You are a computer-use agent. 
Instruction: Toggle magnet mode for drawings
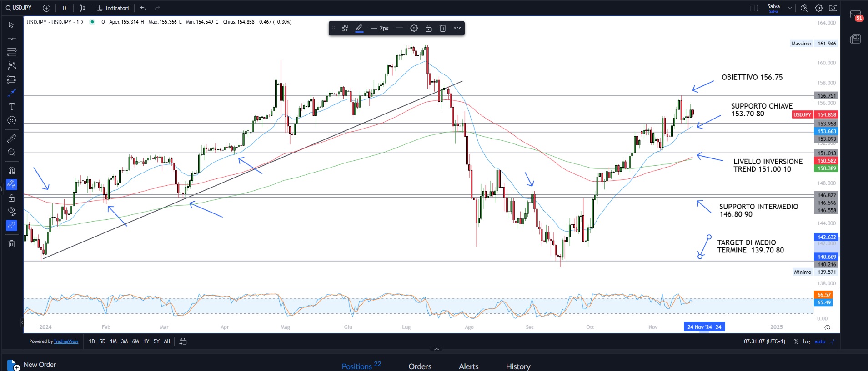[x=12, y=171]
